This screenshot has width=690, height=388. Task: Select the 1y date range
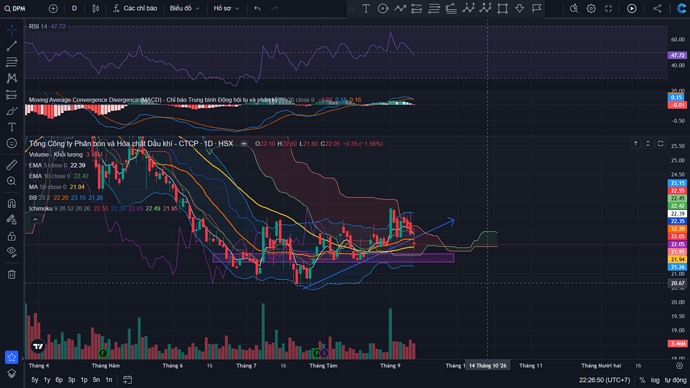[x=47, y=380]
